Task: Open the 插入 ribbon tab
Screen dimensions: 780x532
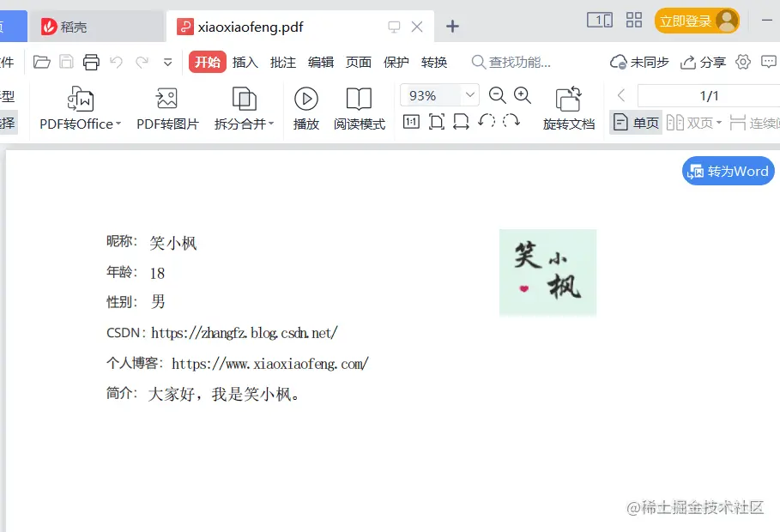Action: 245,62
